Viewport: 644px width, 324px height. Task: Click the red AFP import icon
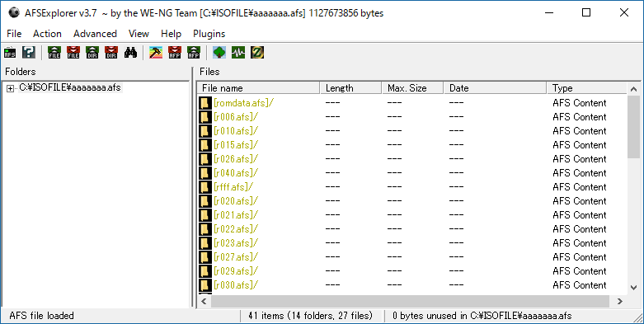pos(175,52)
